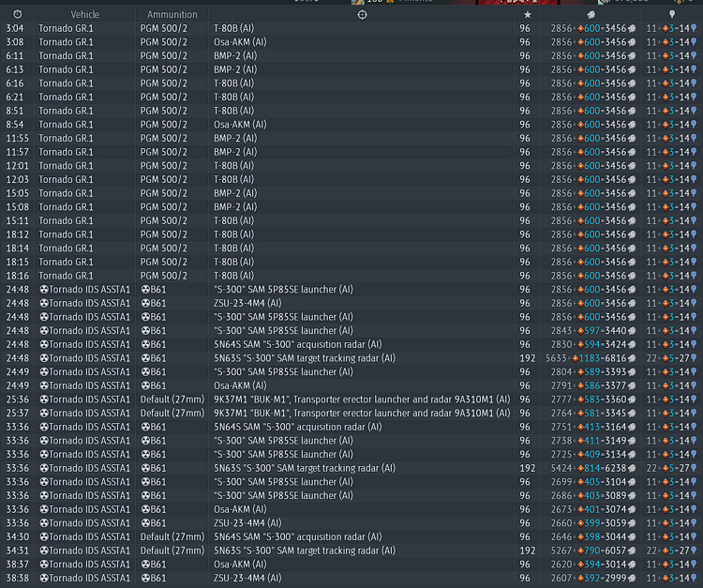
Task: Click the Vehicle column header
Action: point(84,14)
